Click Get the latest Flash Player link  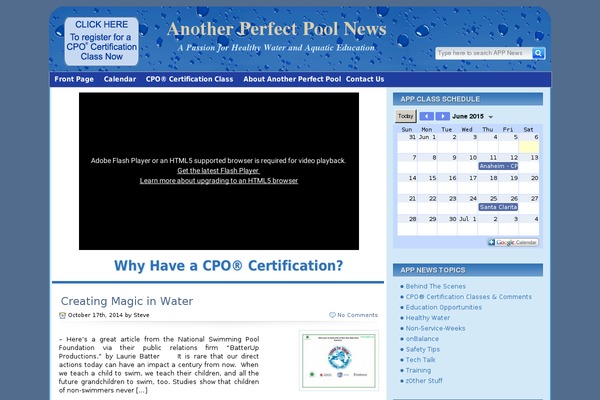point(218,171)
